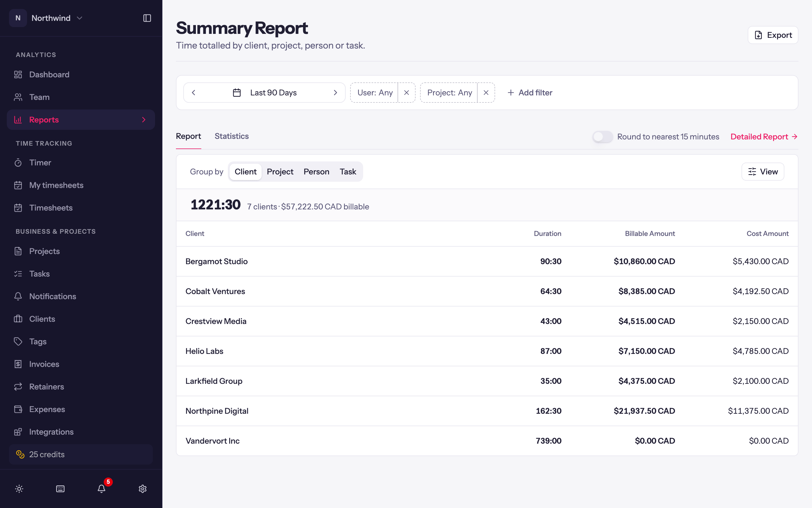Open the Detailed Report link
The height and width of the screenshot is (508, 812).
tap(764, 137)
